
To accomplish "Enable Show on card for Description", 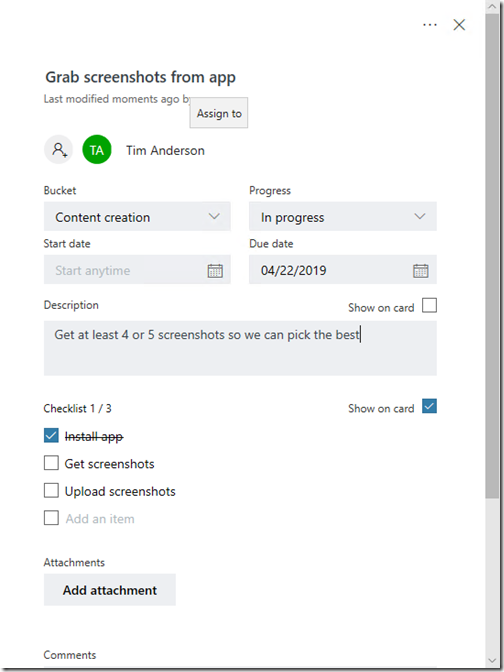I will pos(429,306).
